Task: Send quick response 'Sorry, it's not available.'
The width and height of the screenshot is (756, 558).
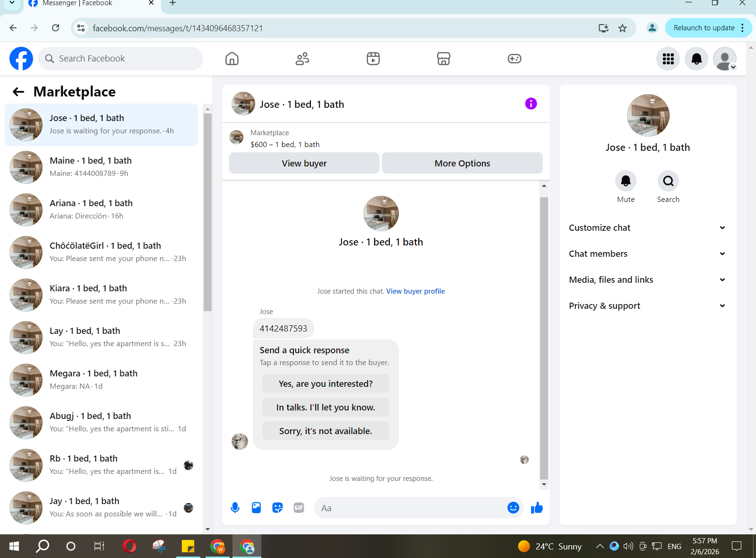Action: [x=326, y=431]
